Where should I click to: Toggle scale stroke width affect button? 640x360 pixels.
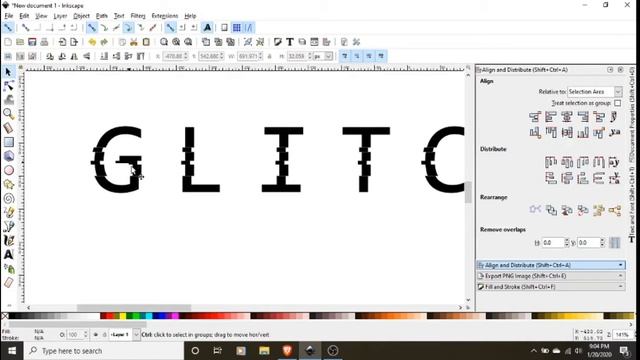344,56
